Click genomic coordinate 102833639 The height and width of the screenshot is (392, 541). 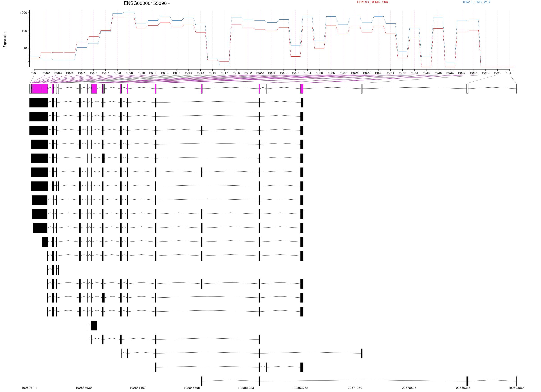[84, 388]
